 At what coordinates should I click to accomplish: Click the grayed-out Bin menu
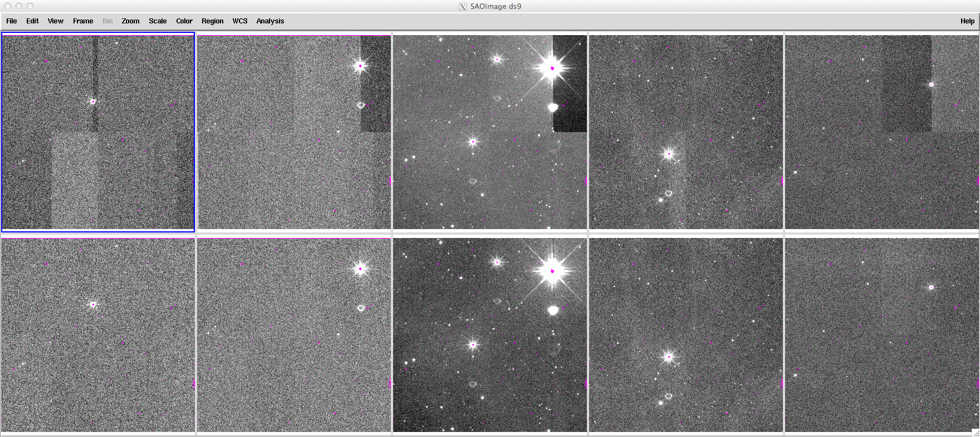coord(107,21)
